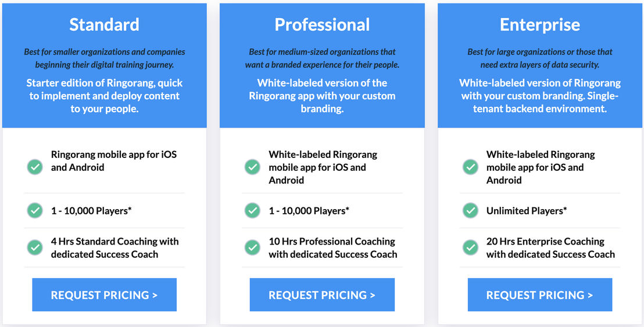The width and height of the screenshot is (644, 327).
Task: Click 10 Hrs Professional Coaching feature text
Action: click(332, 247)
